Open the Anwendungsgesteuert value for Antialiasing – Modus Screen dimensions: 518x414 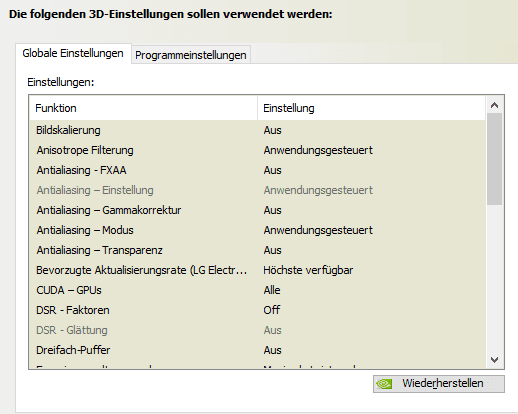coord(318,230)
